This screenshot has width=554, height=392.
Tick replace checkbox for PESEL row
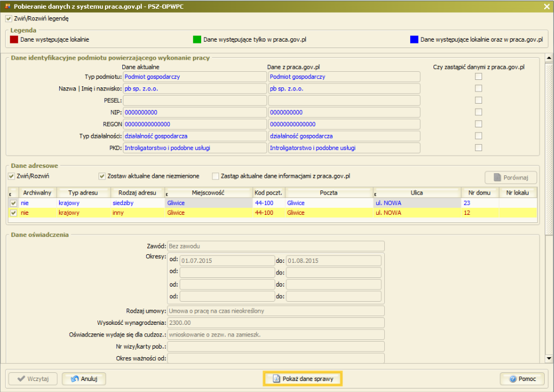click(x=479, y=100)
